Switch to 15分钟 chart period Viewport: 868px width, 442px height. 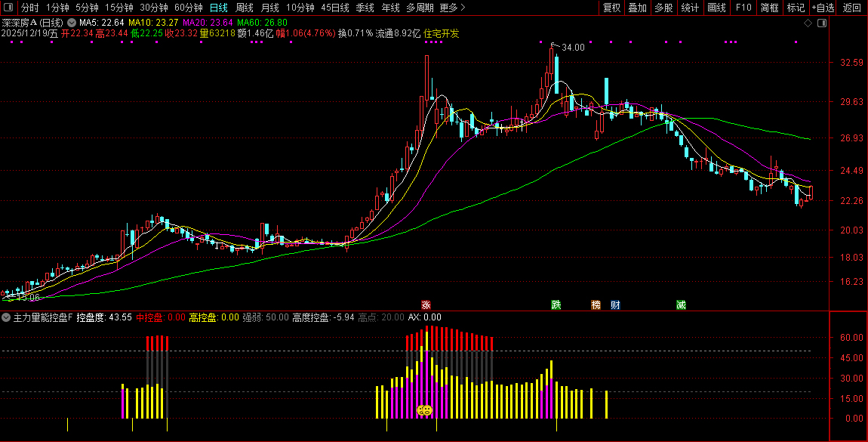pyautogui.click(x=119, y=8)
